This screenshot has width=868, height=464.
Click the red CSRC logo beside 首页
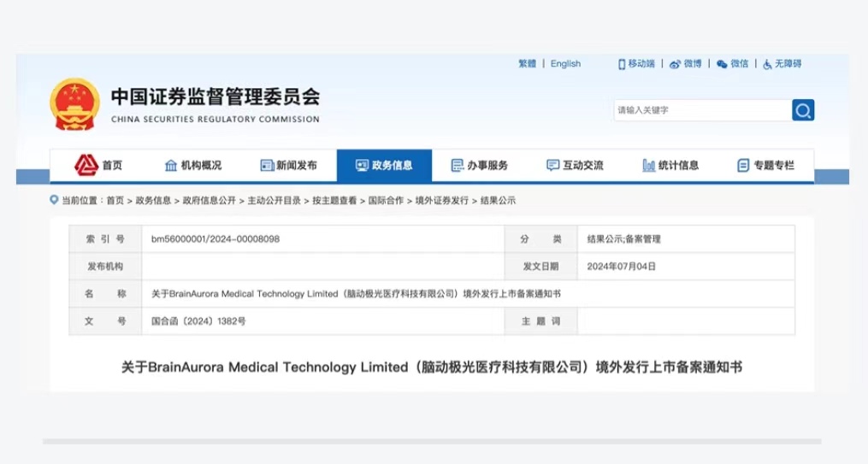pyautogui.click(x=86, y=165)
